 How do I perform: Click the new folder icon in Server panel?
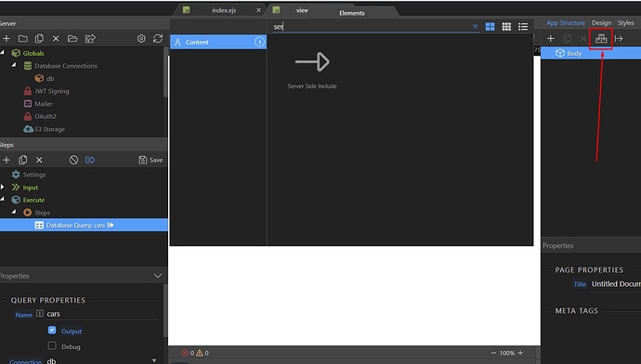(23, 38)
